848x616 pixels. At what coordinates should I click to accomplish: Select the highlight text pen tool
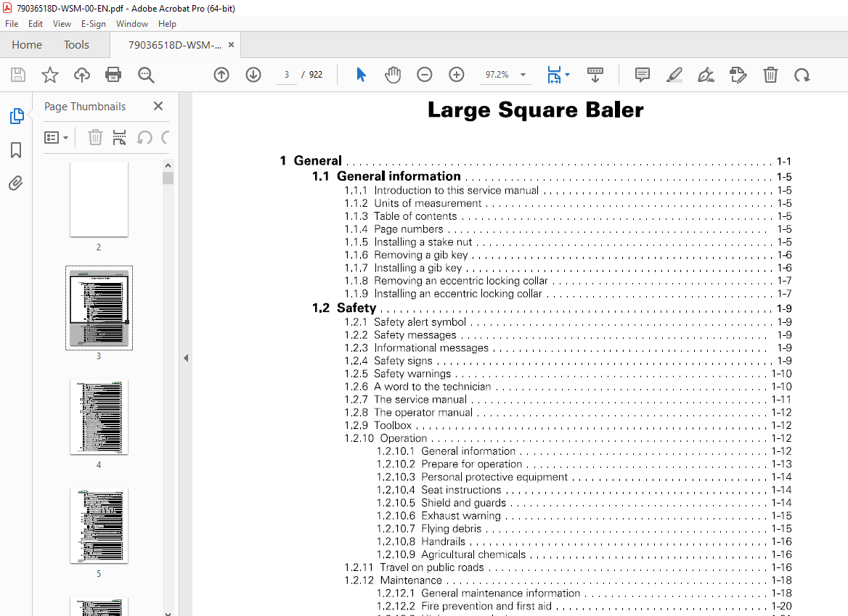tap(674, 75)
